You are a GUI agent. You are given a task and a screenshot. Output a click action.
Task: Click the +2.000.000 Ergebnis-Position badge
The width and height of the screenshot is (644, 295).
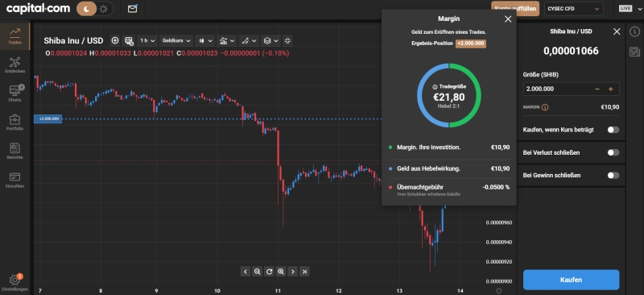[471, 44]
